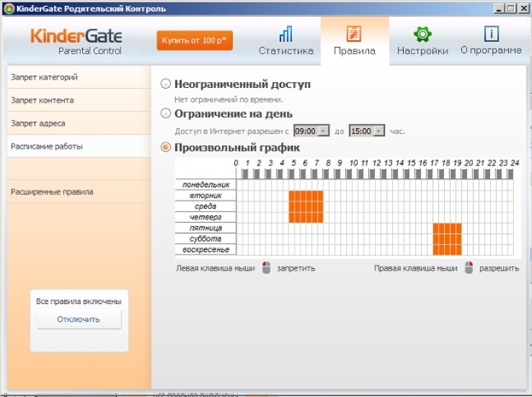Click the gray column marker under hour 5

click(291, 174)
